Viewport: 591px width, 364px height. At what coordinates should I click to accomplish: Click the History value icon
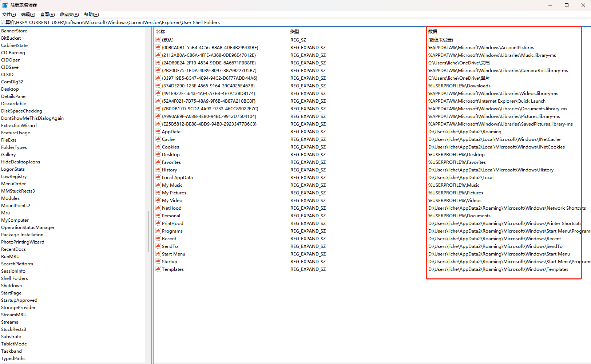(x=158, y=170)
